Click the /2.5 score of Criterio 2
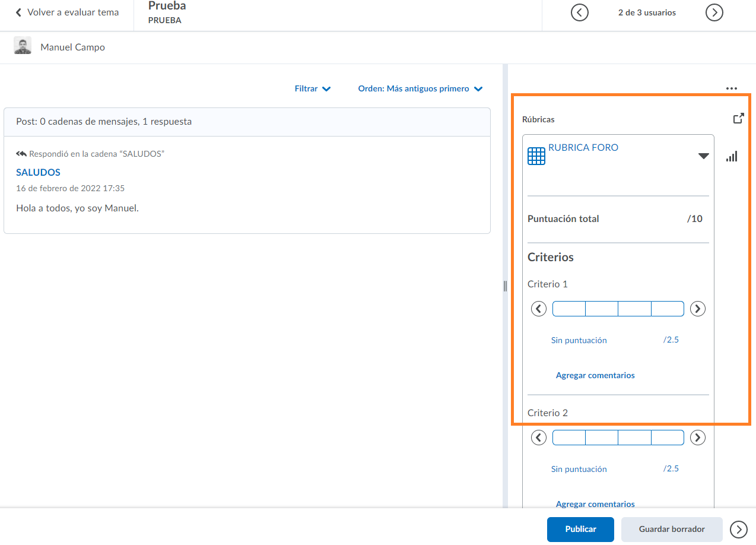This screenshot has height=545, width=756. click(671, 468)
